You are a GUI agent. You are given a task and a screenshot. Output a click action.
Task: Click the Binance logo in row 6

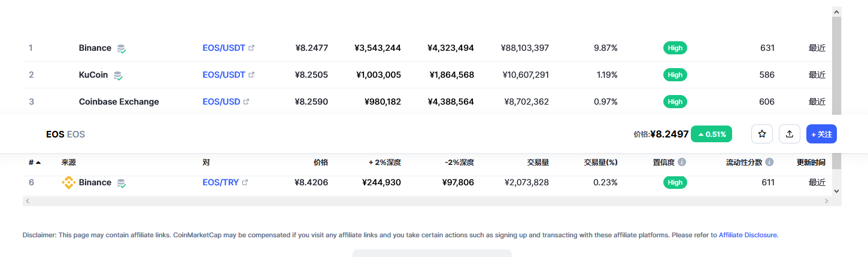pos(68,182)
